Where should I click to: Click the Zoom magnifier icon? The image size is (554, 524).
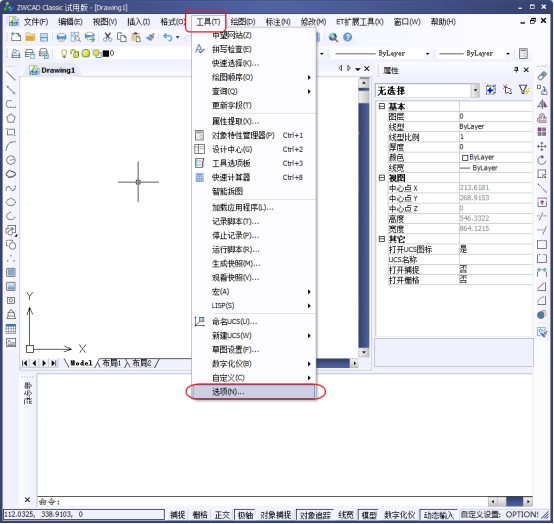click(333, 37)
